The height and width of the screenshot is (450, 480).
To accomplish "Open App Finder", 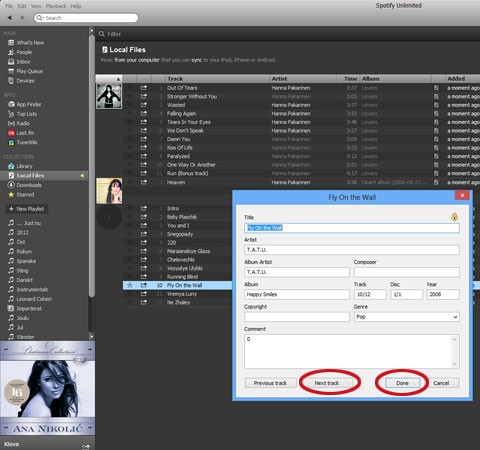I will [x=25, y=104].
